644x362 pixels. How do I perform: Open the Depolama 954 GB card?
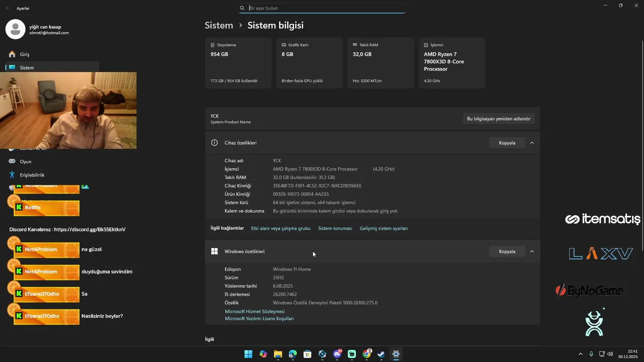pos(238,63)
